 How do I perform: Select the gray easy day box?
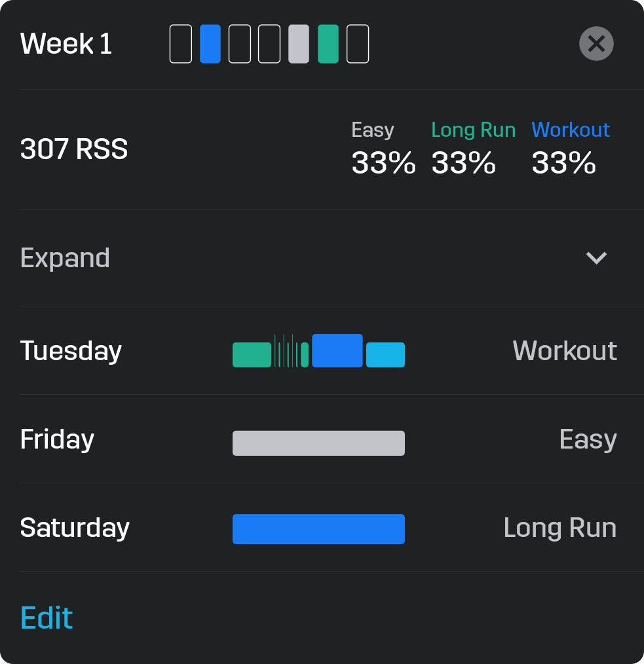(x=299, y=44)
